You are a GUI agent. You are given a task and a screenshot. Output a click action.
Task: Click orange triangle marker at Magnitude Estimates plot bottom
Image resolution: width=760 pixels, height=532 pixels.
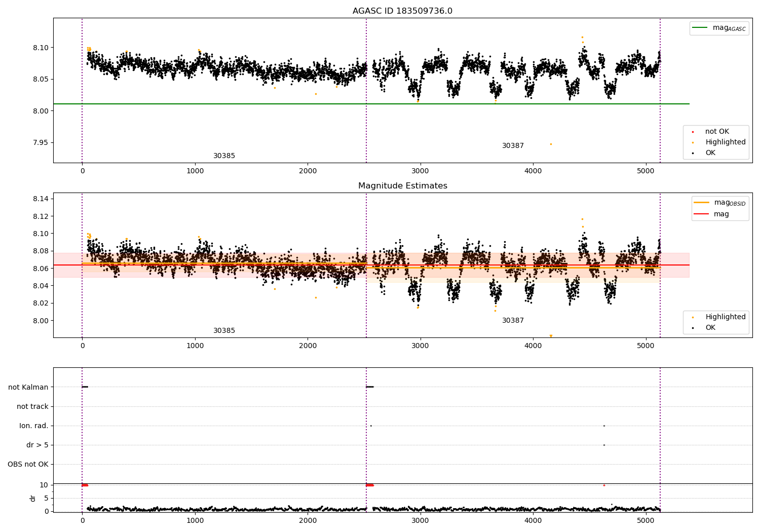551,336
